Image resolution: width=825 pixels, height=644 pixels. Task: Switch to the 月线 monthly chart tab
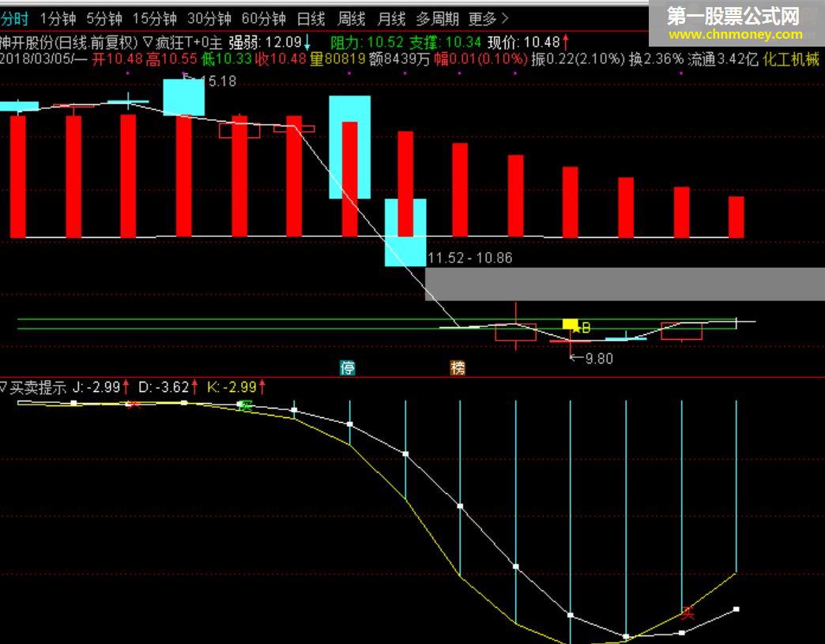click(391, 20)
